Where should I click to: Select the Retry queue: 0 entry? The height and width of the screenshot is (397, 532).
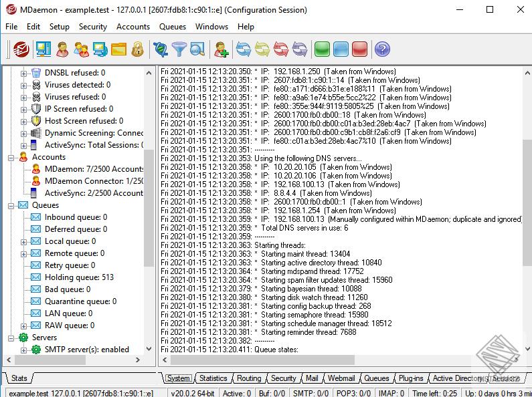[70, 265]
